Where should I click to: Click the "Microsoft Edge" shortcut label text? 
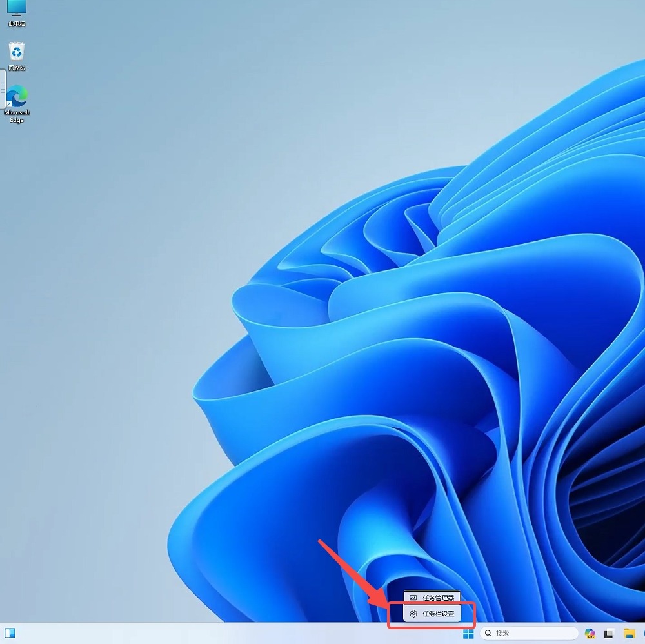[17, 116]
